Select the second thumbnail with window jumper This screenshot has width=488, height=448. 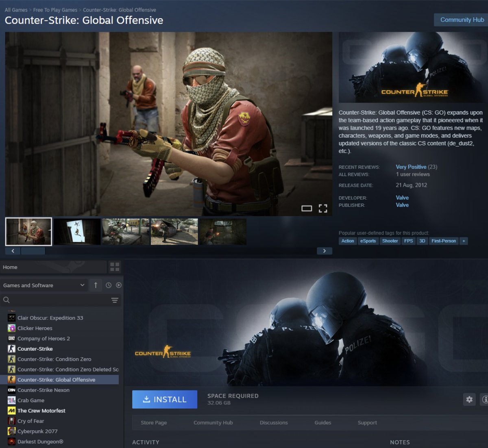(x=77, y=231)
